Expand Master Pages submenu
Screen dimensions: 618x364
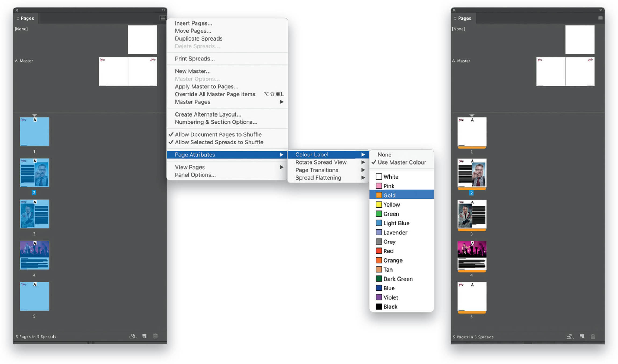click(x=227, y=102)
